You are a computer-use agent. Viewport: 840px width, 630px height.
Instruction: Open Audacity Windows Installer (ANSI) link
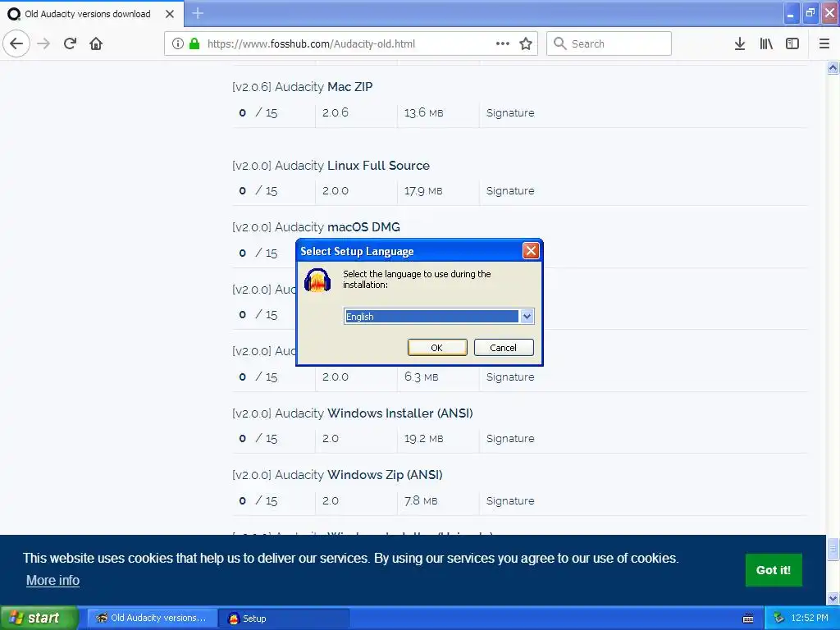pyautogui.click(x=353, y=413)
